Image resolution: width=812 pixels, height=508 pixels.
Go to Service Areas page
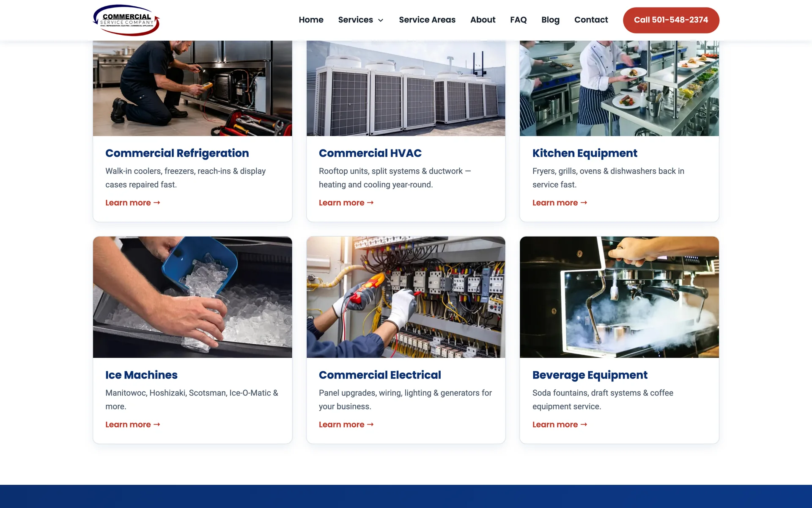pyautogui.click(x=427, y=20)
